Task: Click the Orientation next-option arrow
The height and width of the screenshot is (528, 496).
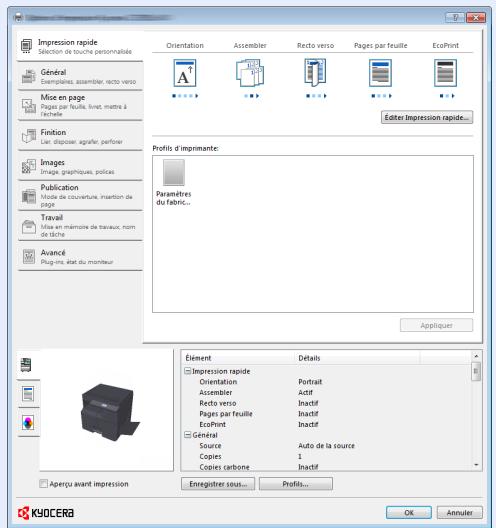Action: (197, 96)
